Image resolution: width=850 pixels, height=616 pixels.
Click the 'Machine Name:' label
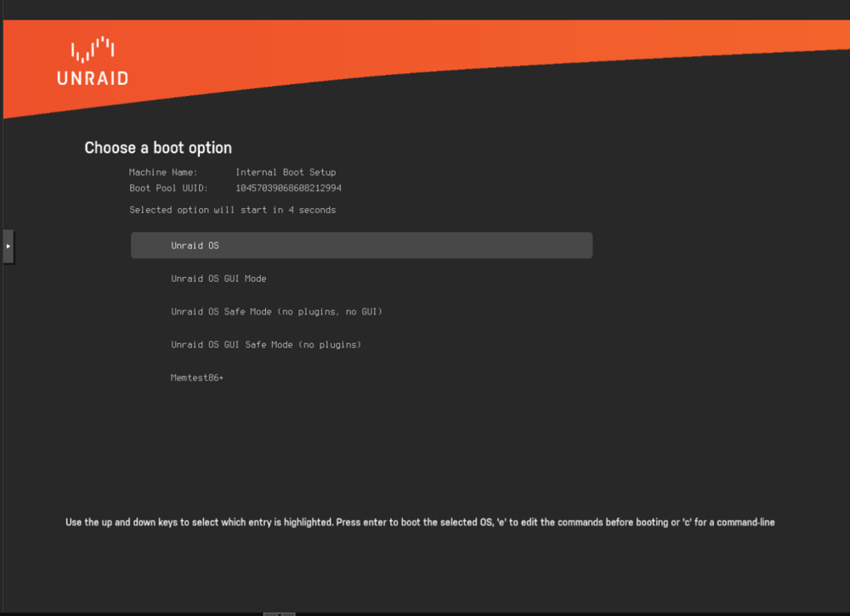pyautogui.click(x=163, y=172)
